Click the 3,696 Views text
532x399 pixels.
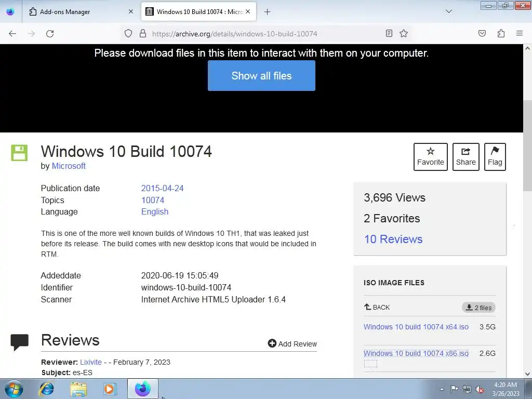tap(395, 197)
